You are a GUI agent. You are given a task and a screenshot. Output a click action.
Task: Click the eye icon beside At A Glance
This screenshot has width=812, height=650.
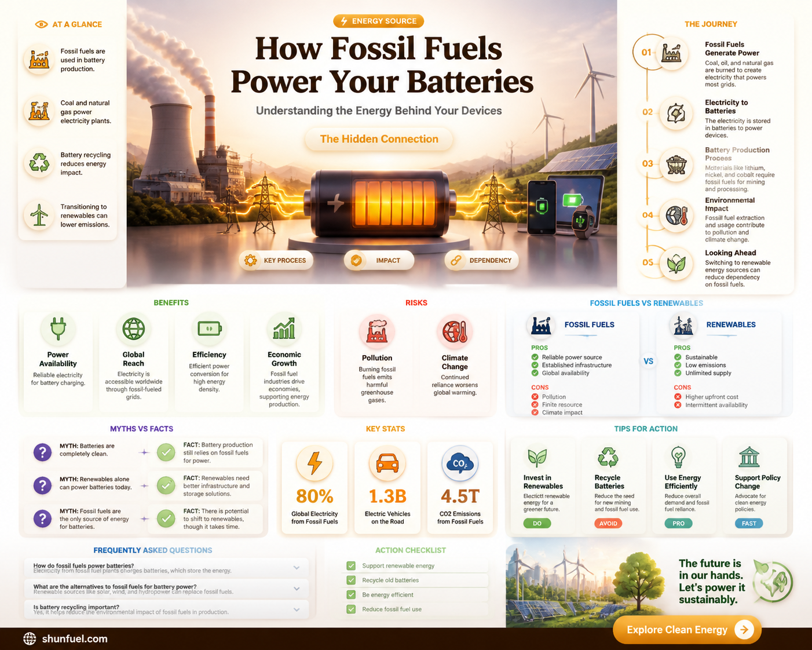pos(41,24)
